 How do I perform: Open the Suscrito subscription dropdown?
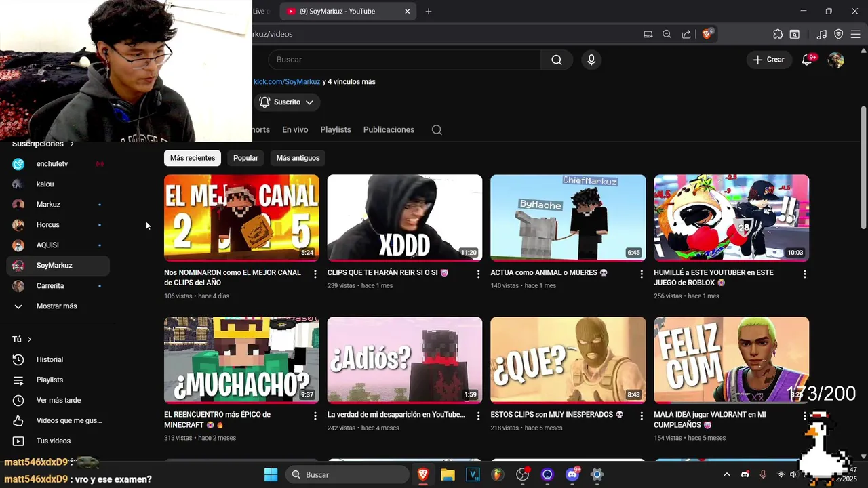(x=288, y=102)
